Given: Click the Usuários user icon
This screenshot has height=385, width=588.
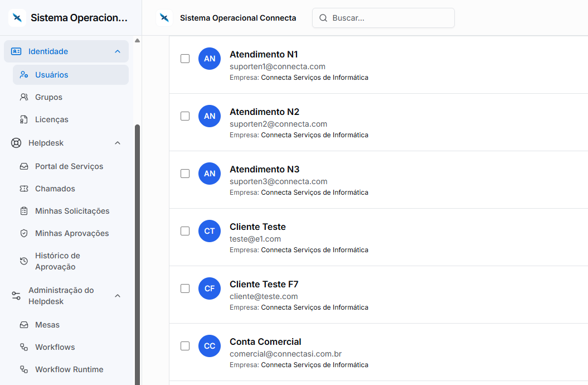Looking at the screenshot, I should click(x=24, y=75).
